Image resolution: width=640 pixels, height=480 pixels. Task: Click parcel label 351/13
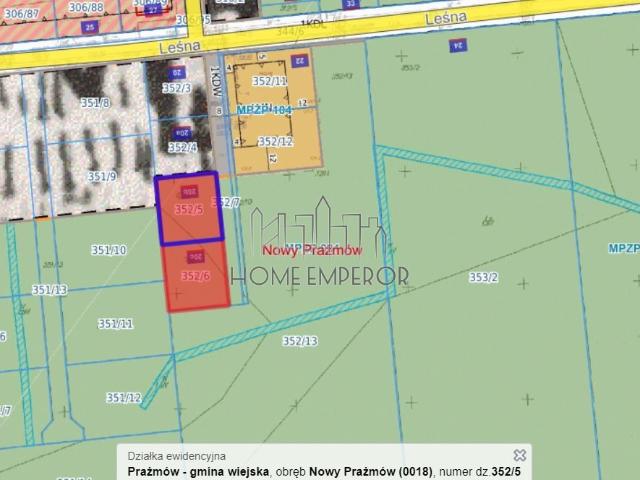pos(50,290)
